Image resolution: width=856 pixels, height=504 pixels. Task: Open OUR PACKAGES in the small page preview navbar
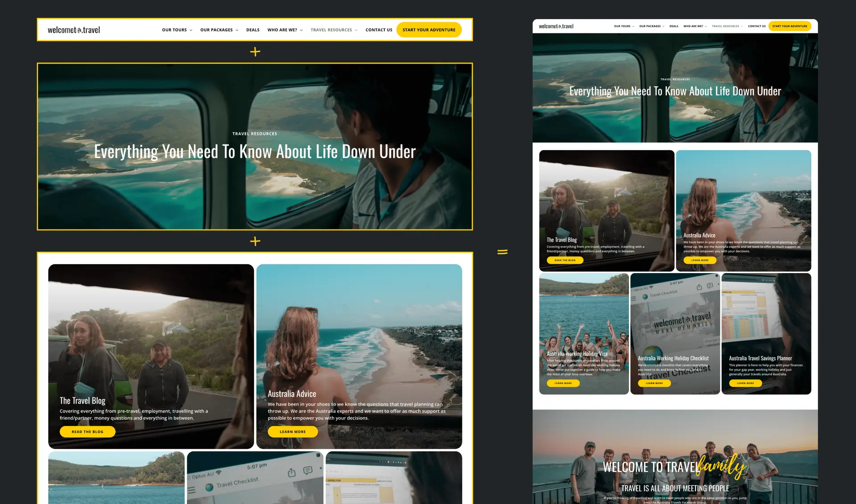652,26
